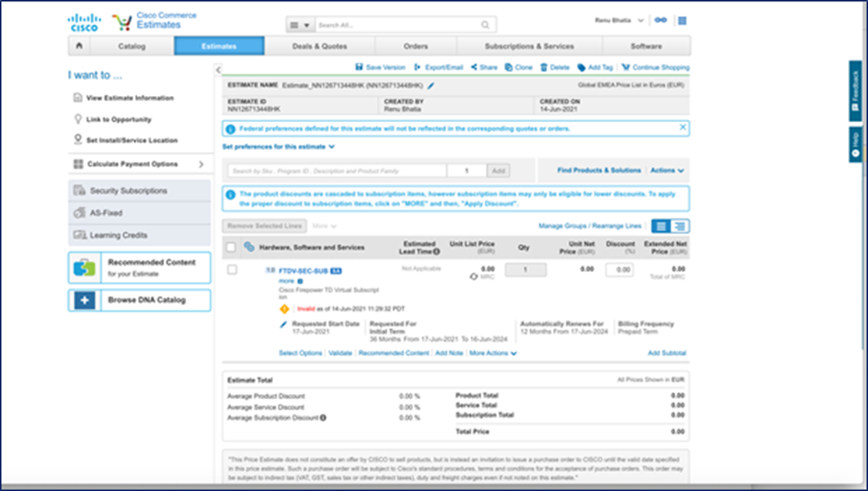The image size is (868, 491).
Task: Click Continue Shopping link
Action: [656, 67]
